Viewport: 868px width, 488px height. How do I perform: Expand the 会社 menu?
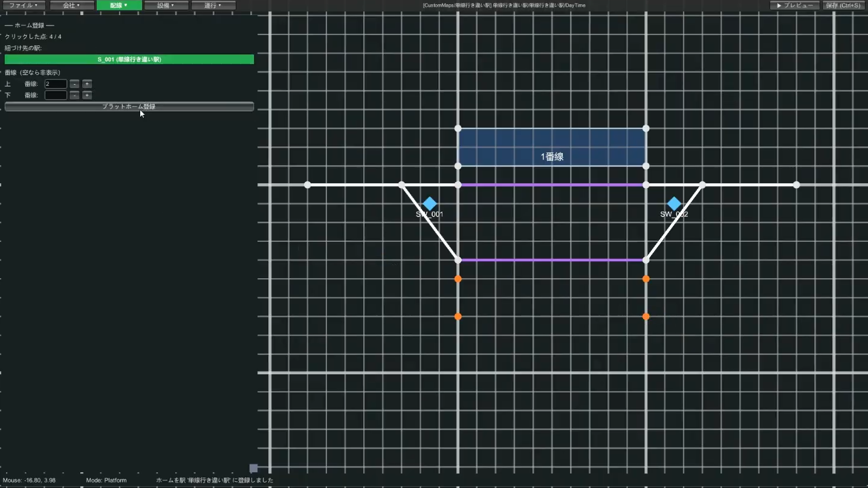point(71,5)
